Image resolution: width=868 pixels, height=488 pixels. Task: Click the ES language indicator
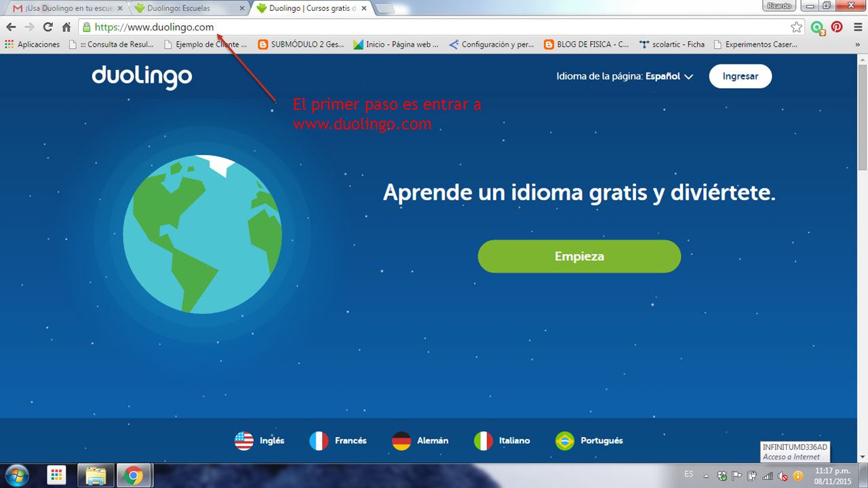pos(689,474)
